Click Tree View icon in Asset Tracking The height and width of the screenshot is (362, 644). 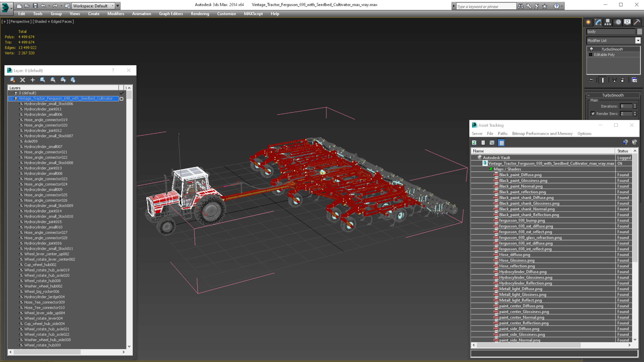492,143
